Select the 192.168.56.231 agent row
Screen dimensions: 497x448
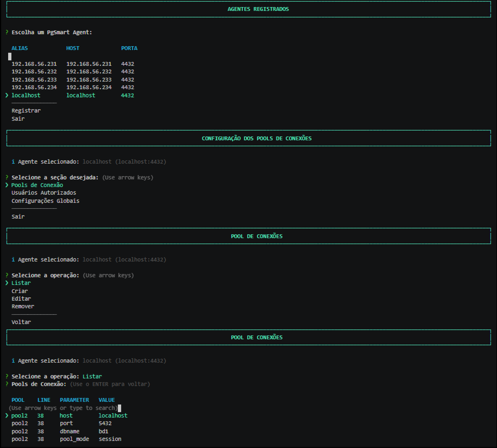[72, 64]
